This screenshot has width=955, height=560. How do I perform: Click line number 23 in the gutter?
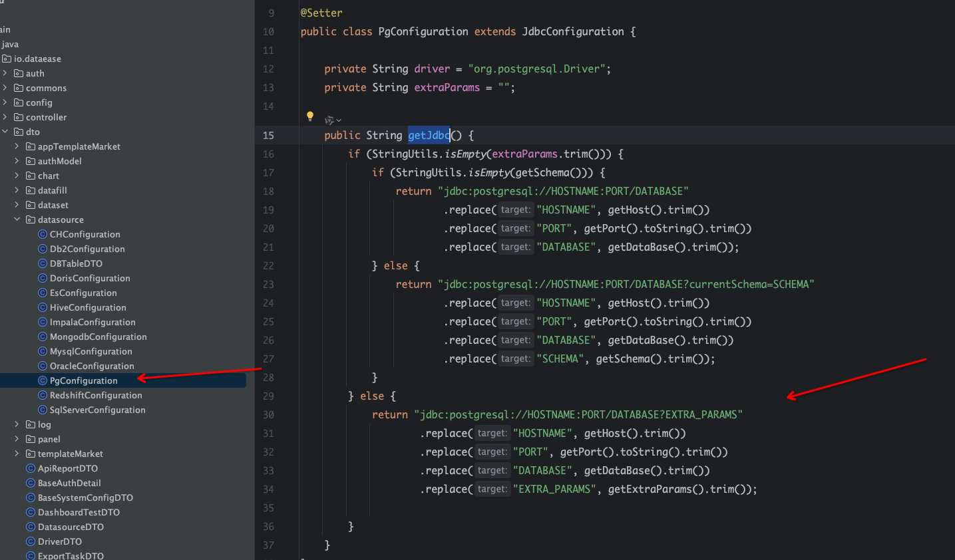point(268,285)
